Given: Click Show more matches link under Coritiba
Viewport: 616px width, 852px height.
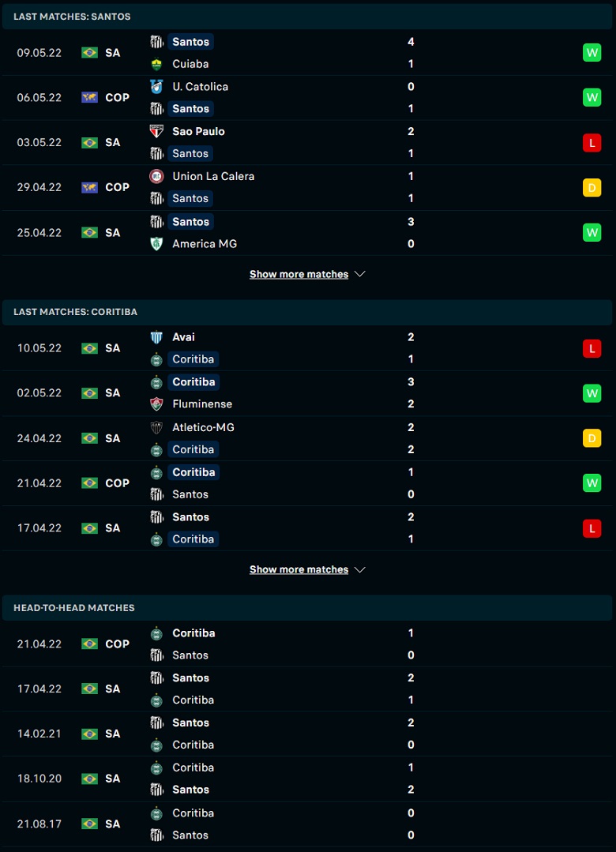Looking at the screenshot, I should [299, 569].
